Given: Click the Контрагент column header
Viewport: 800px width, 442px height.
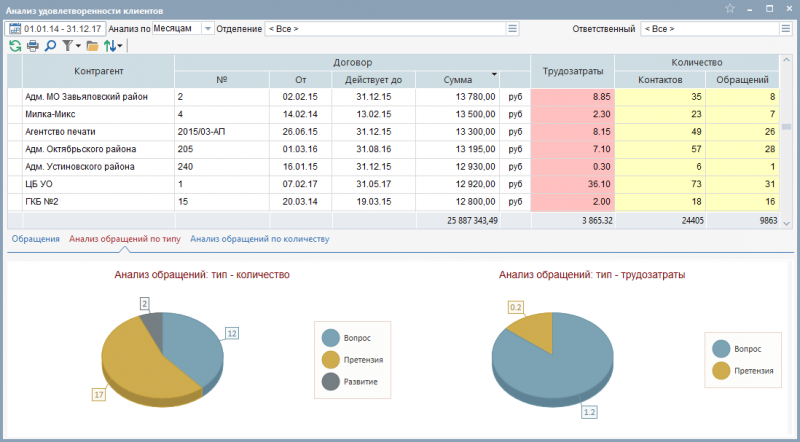Looking at the screenshot, I should point(98,71).
